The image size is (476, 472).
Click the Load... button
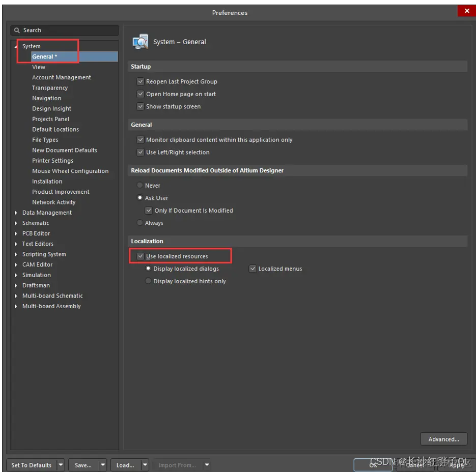(125, 465)
